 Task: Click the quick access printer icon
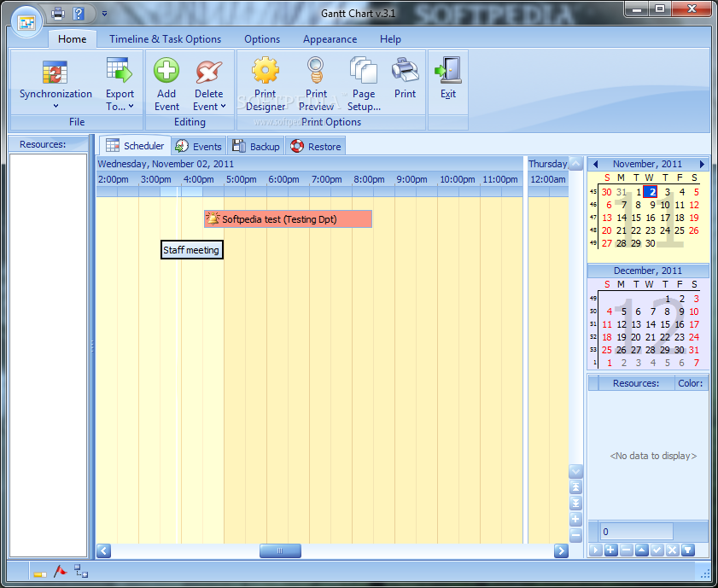point(58,14)
